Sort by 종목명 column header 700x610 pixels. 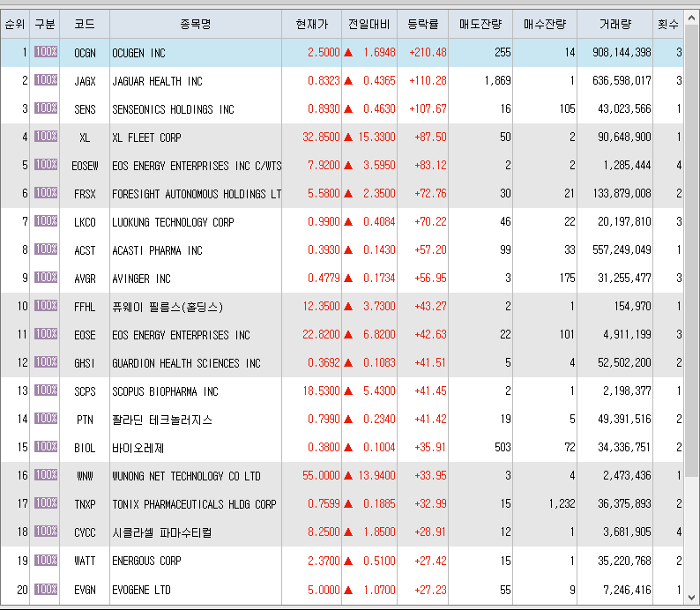point(196,24)
